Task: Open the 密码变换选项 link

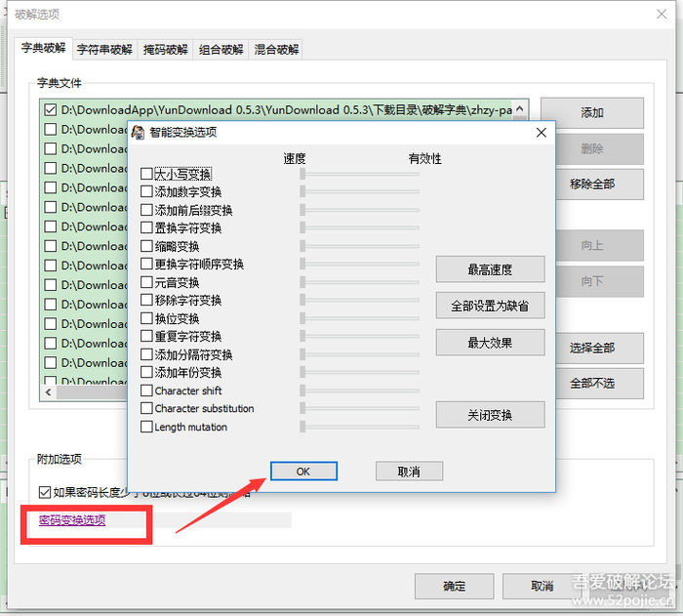Action: [x=72, y=520]
